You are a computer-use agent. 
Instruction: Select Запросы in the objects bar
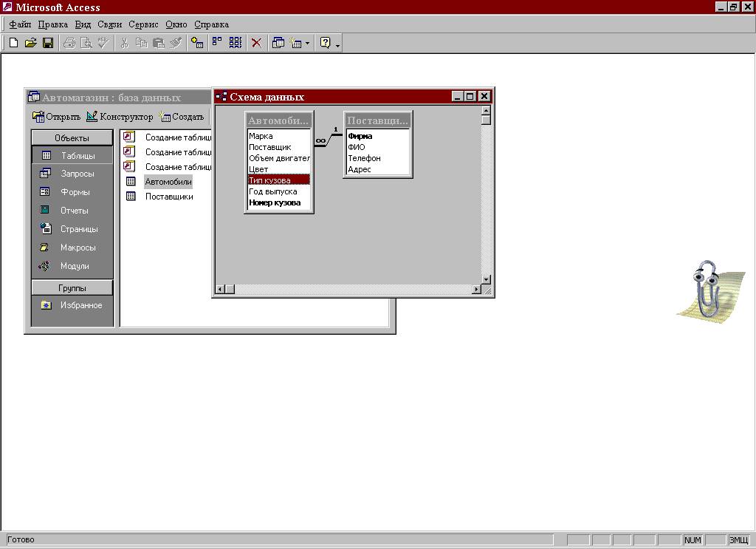click(x=72, y=174)
